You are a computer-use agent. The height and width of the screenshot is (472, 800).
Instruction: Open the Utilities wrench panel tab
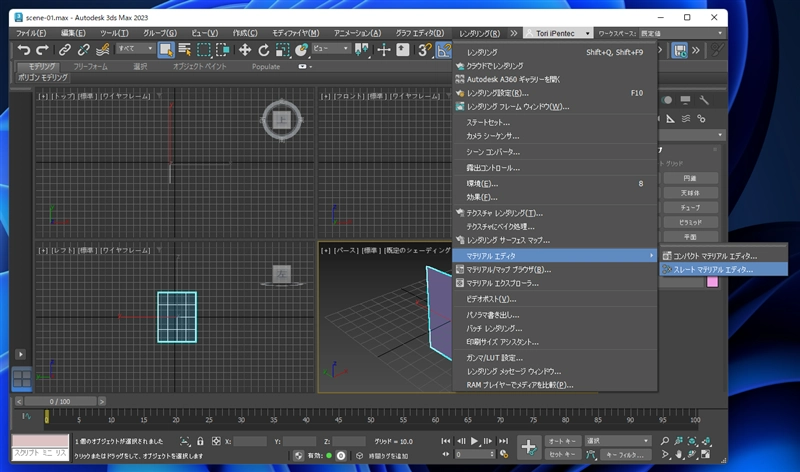tap(704, 100)
